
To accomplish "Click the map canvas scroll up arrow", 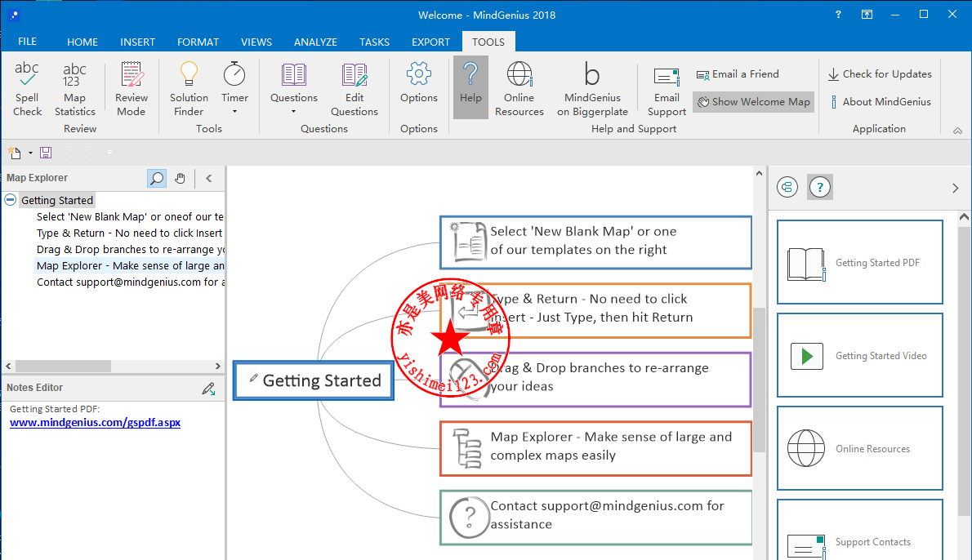I will coord(760,173).
